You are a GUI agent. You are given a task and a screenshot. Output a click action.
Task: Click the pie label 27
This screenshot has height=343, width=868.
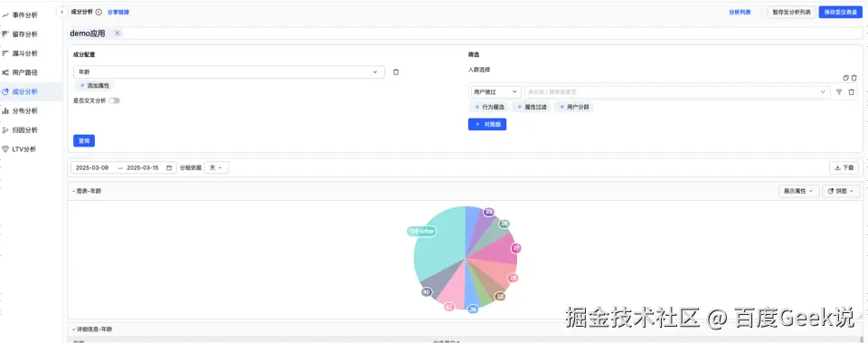pos(516,248)
